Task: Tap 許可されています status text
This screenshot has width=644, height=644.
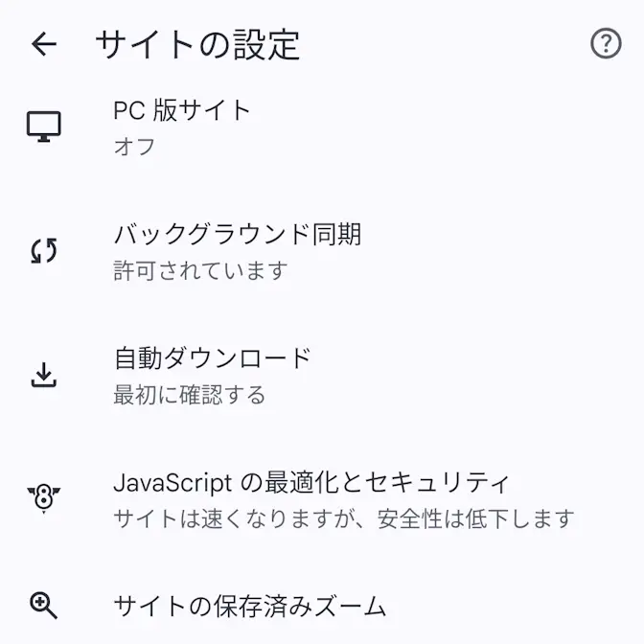Action: coord(200,271)
